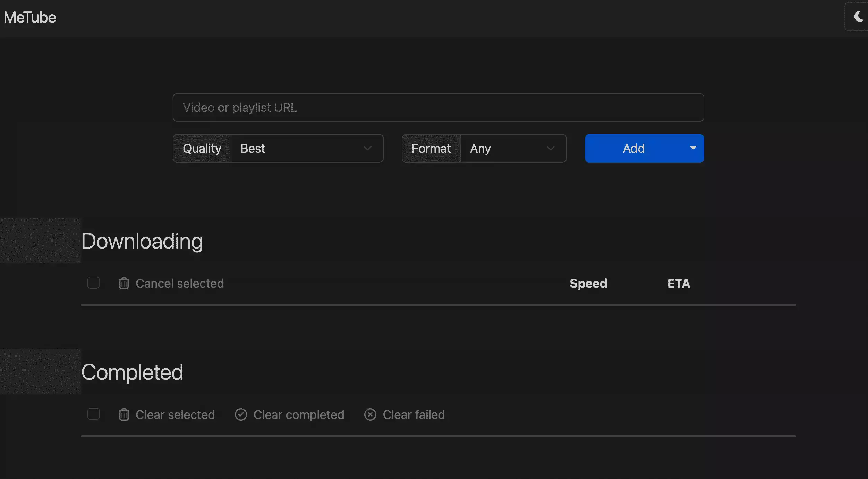Focus the Video or playlist URL field
868x479 pixels.
coord(438,108)
